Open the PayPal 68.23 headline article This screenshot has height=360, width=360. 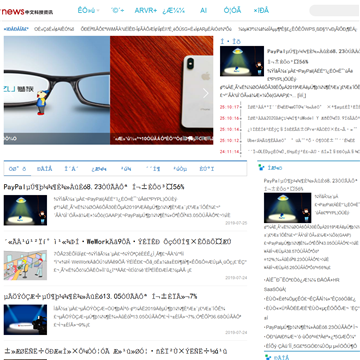pyautogui.click(x=94, y=187)
